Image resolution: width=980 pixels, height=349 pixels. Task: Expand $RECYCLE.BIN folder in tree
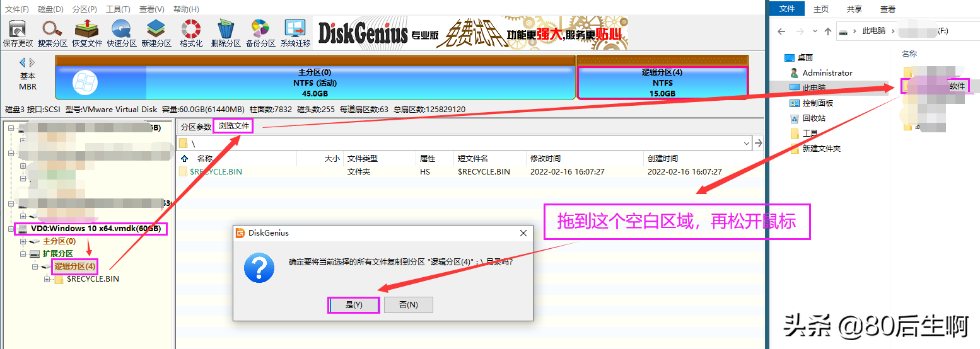pyautogui.click(x=47, y=279)
